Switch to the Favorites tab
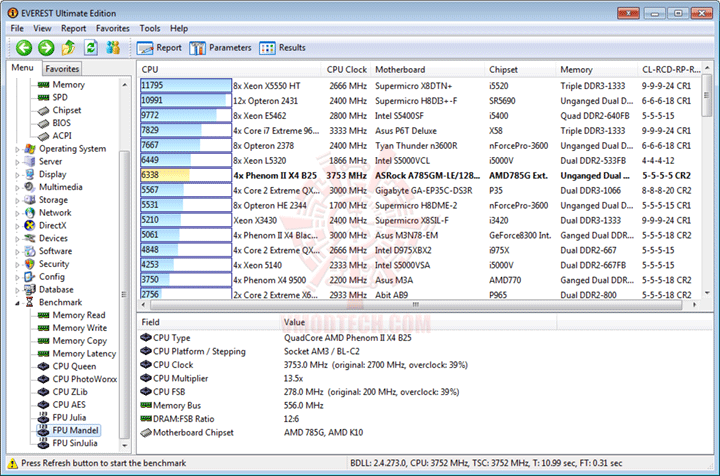 click(x=62, y=69)
